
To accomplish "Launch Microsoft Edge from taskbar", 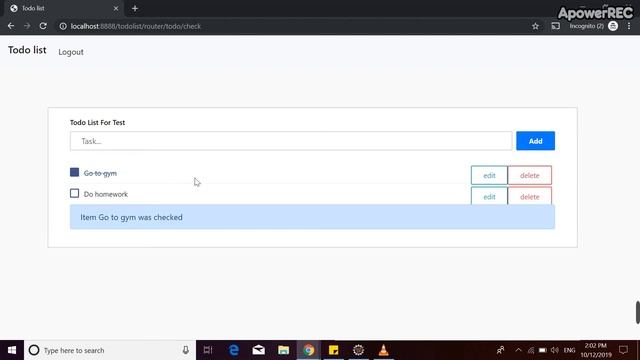I will point(234,350).
